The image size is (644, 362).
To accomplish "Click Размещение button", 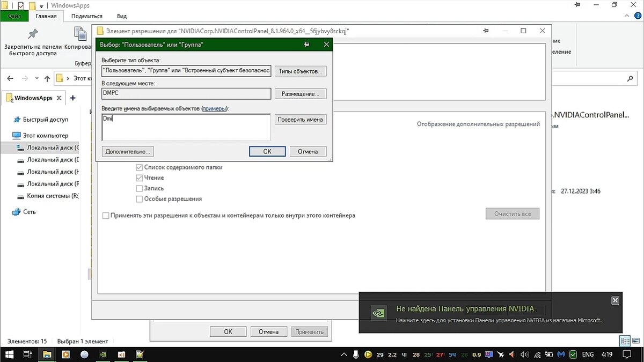I will (301, 94).
